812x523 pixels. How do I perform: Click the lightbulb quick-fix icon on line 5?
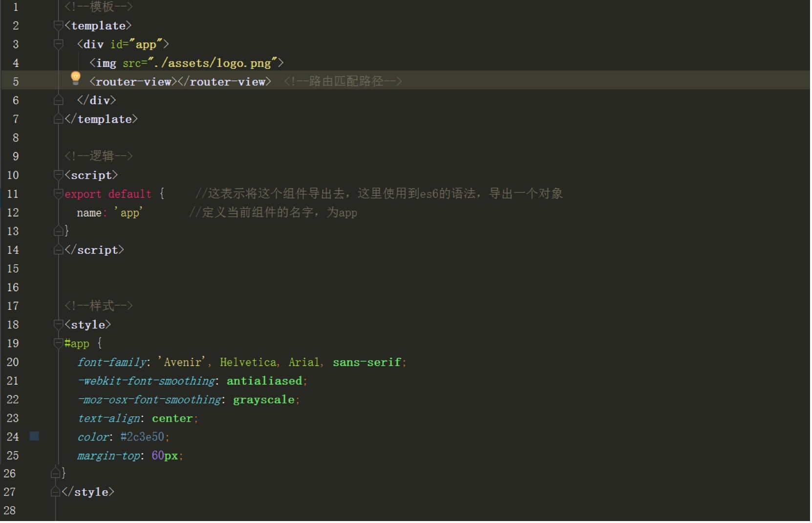pos(75,78)
